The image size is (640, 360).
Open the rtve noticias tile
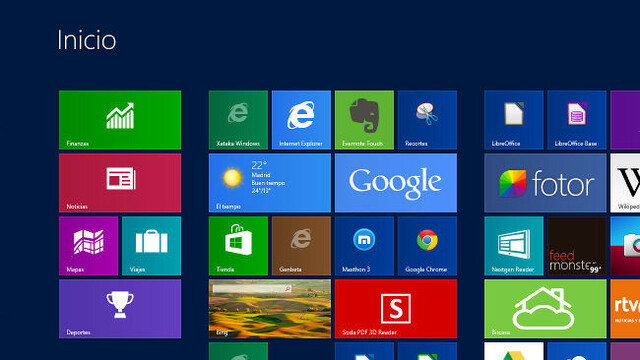pos(625,309)
